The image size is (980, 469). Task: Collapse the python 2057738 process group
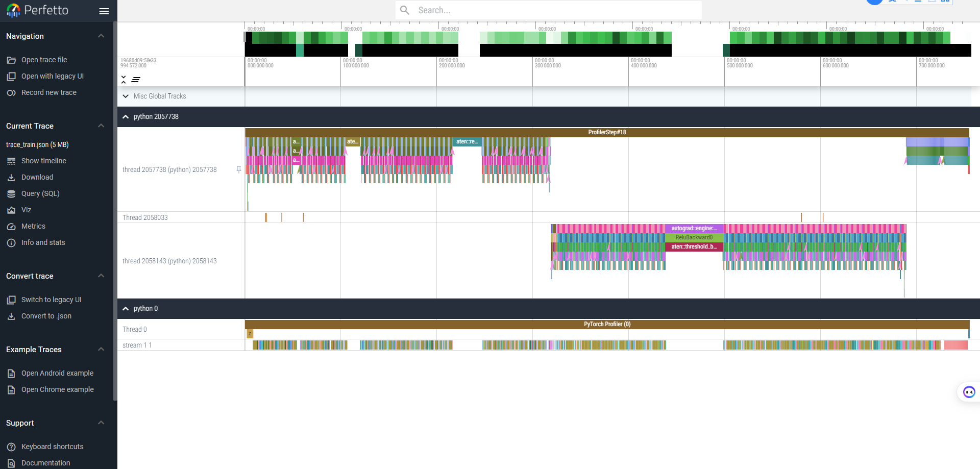[x=126, y=116]
